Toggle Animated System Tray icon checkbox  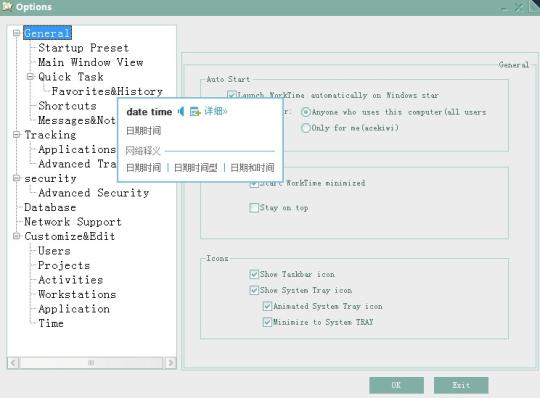[x=267, y=306]
